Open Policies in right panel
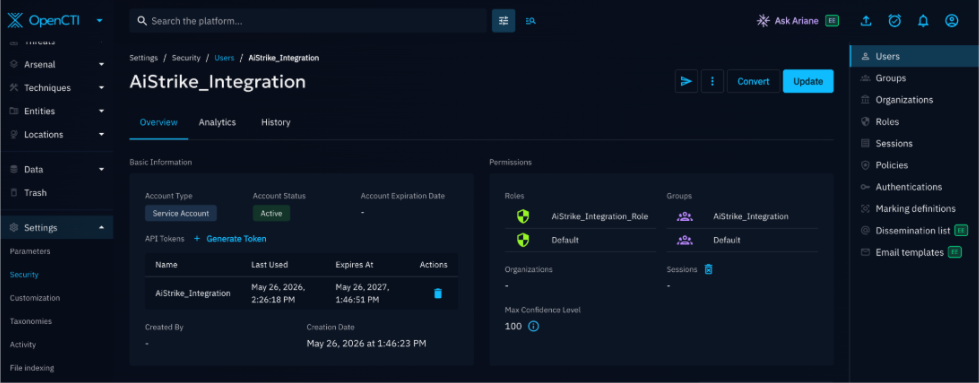 pos(914,166)
